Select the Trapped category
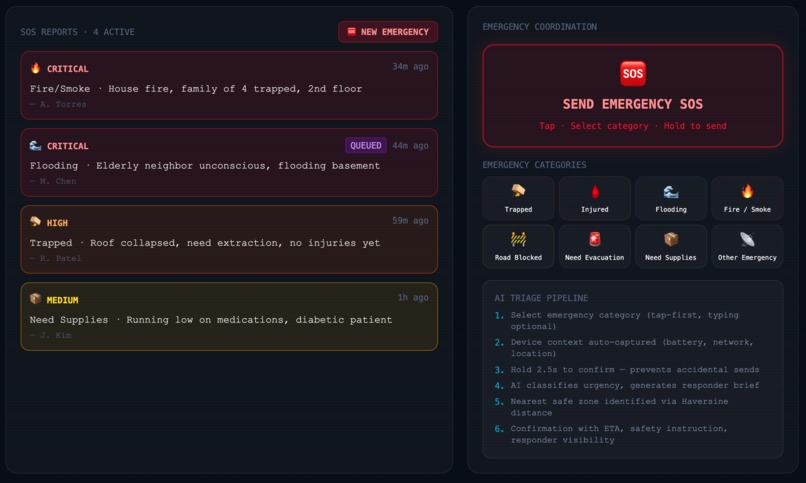Screen dimensions: 806x483 (518, 198)
